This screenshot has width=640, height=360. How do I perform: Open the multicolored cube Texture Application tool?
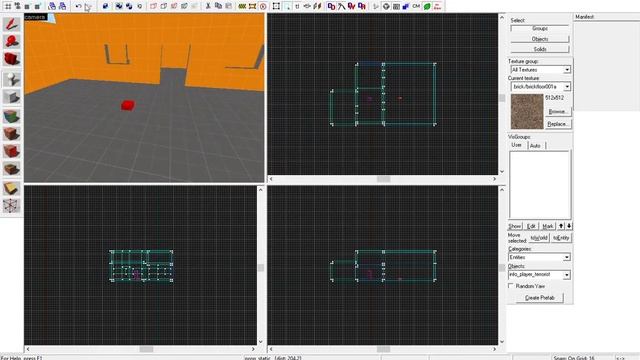11,116
